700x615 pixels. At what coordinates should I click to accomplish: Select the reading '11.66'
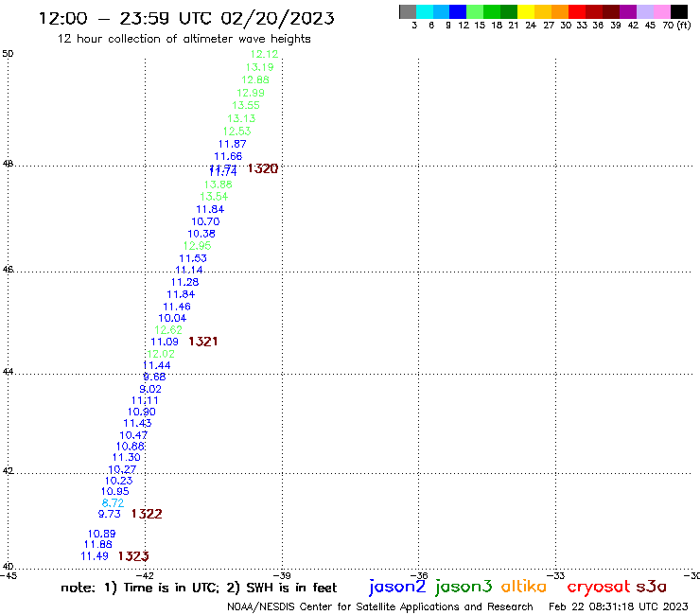228,156
